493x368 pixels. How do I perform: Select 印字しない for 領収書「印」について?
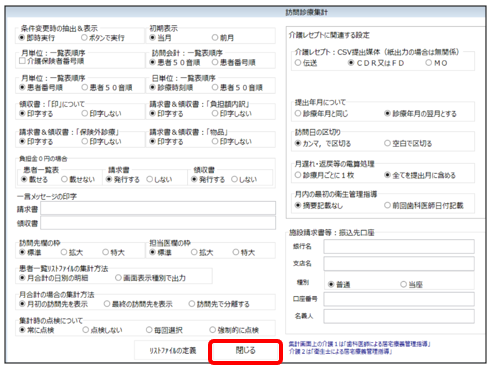(x=85, y=114)
